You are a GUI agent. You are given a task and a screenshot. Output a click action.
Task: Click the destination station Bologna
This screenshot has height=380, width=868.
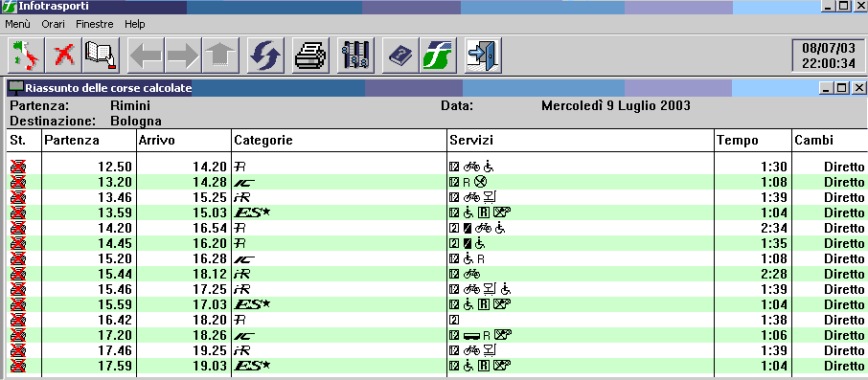(136, 121)
